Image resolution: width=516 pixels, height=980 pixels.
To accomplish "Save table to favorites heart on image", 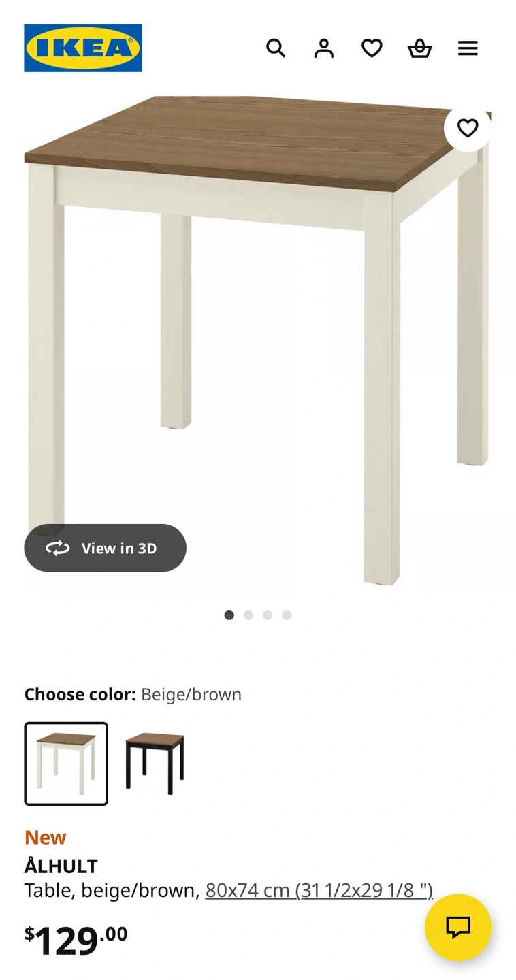I will pyautogui.click(x=468, y=128).
